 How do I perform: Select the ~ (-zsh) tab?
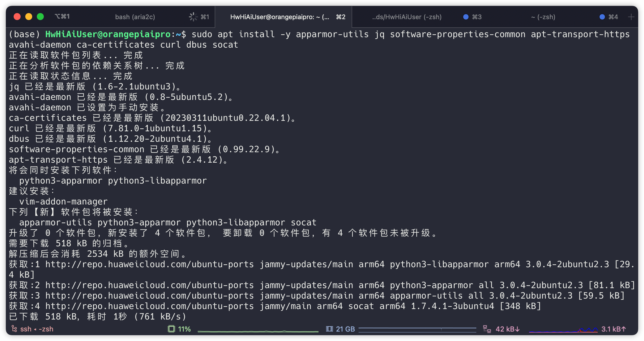click(x=543, y=17)
